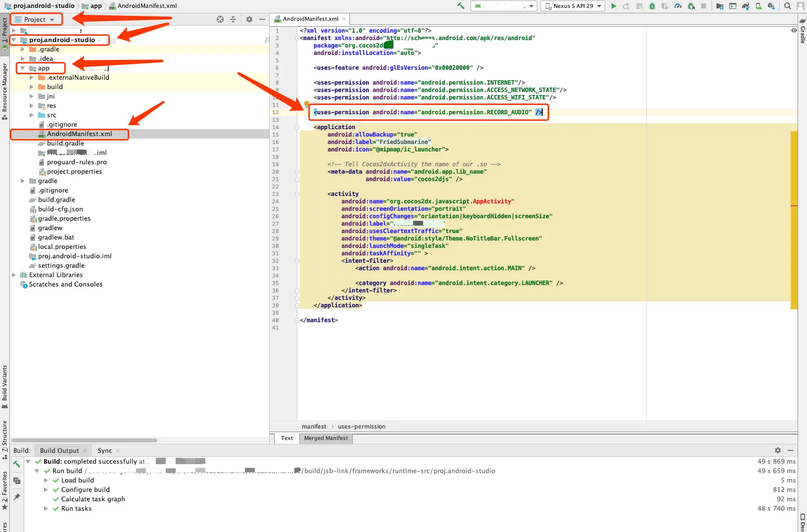Hide the Build panel with the minus icon
The image size is (807, 532).
tap(791, 450)
